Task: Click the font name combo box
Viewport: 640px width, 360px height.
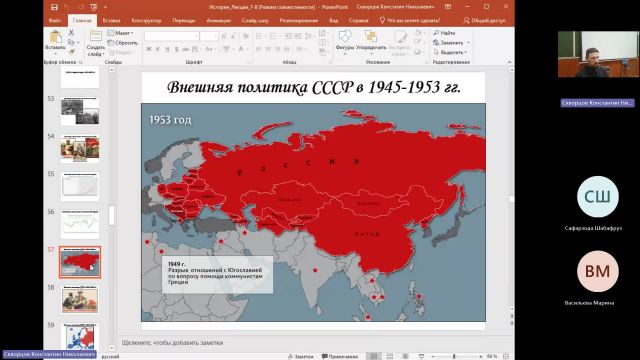Action: [x=171, y=36]
